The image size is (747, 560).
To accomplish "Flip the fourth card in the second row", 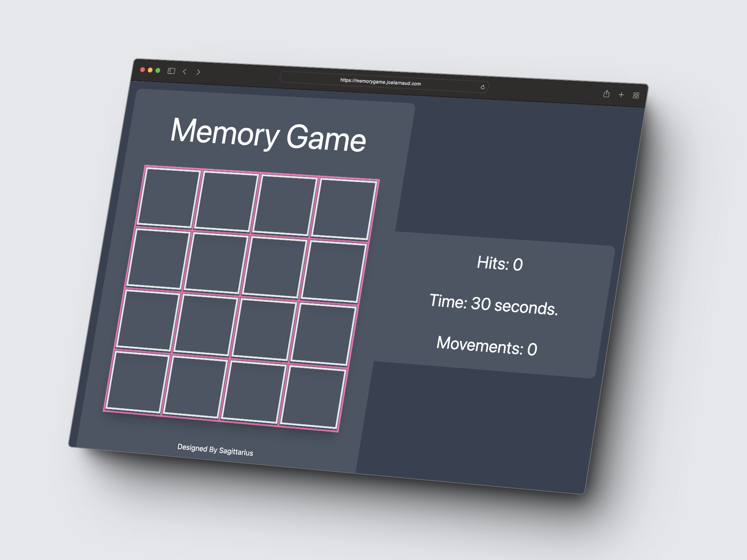I will (335, 272).
